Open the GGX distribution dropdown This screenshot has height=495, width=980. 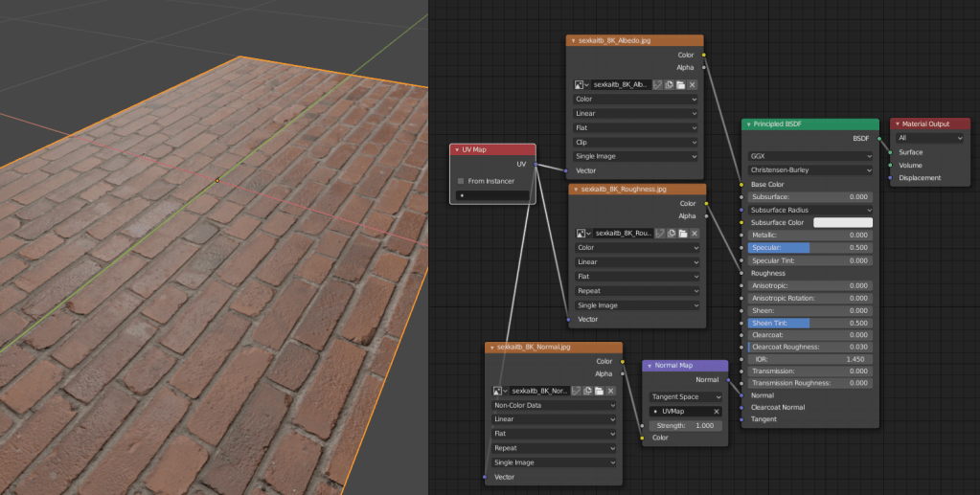(x=809, y=156)
